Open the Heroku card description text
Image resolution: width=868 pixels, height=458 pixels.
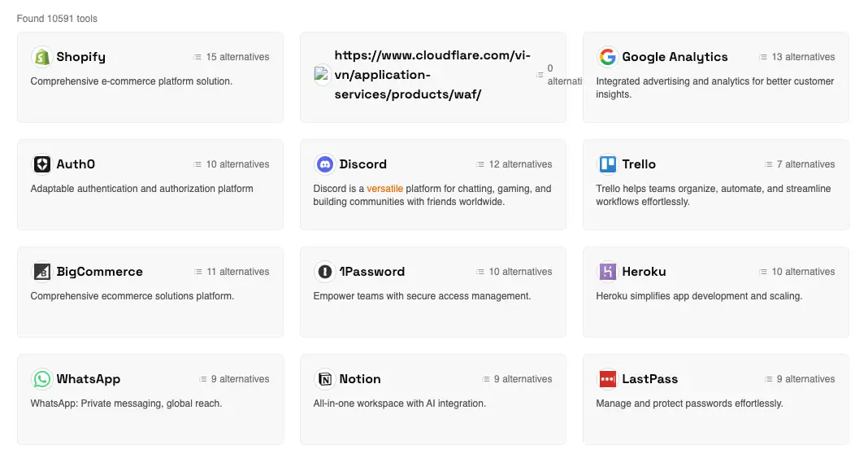[699, 296]
